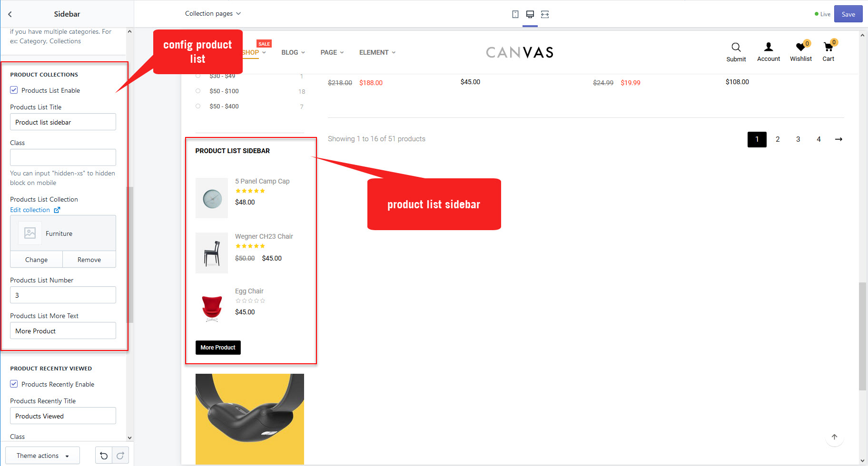Open the Collection pages dropdown
Viewport: 868px width, 466px height.
click(x=213, y=13)
